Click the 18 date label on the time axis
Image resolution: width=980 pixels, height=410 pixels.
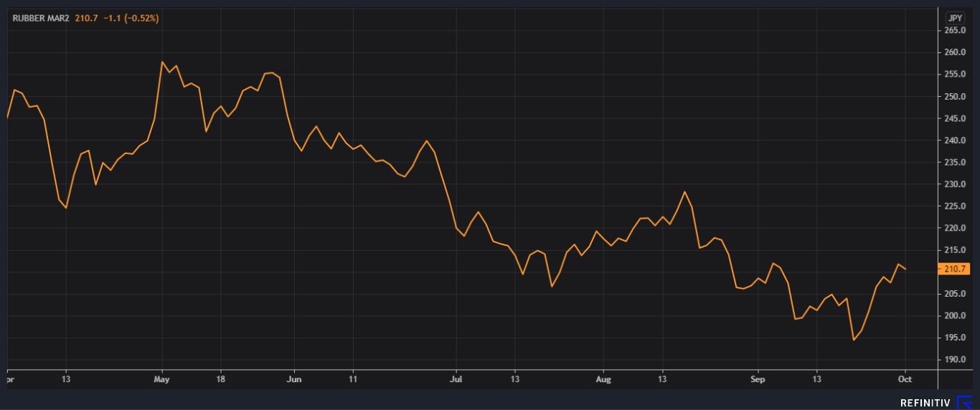[221, 379]
